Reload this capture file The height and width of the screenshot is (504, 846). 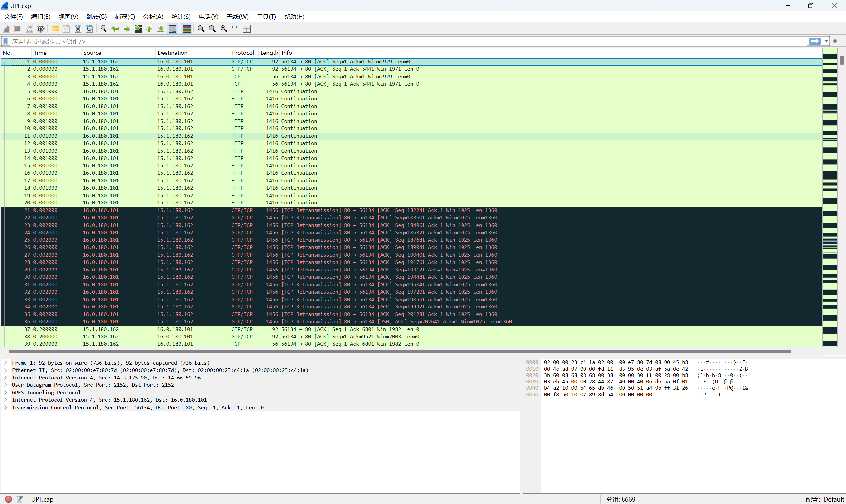coord(89,29)
